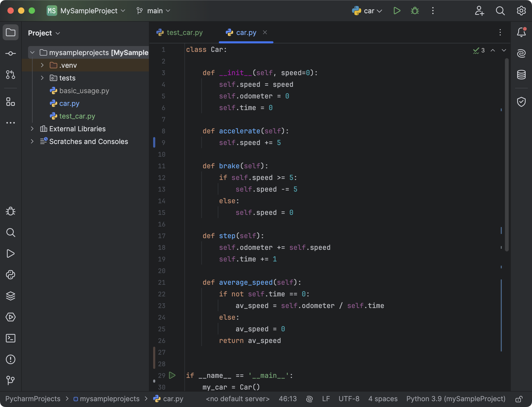
Task: Toggle the file write lock in status bar
Action: [x=519, y=399]
